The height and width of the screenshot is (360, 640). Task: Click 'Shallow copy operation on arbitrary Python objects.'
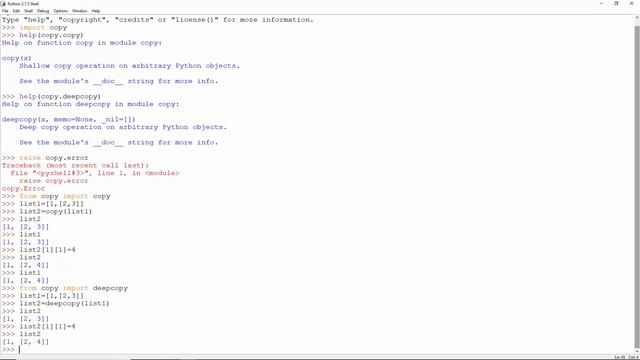(x=129, y=66)
